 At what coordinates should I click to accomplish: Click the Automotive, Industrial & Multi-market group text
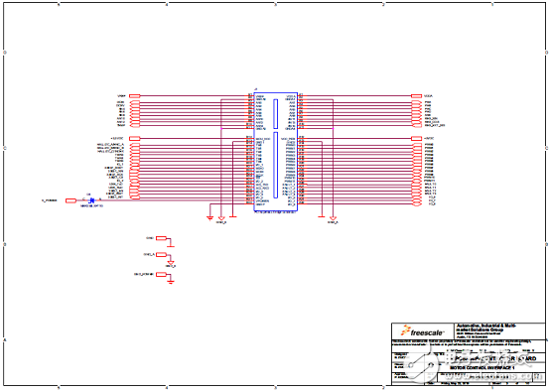pyautogui.click(x=485, y=327)
